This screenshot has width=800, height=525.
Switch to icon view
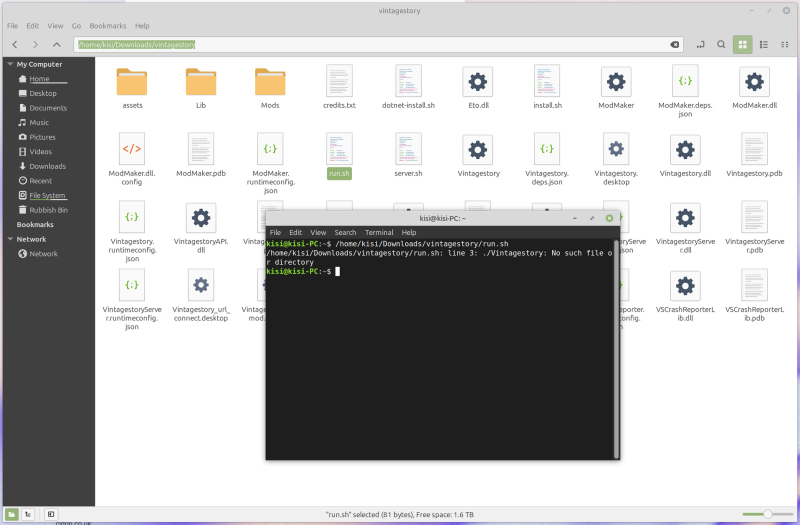click(x=742, y=45)
